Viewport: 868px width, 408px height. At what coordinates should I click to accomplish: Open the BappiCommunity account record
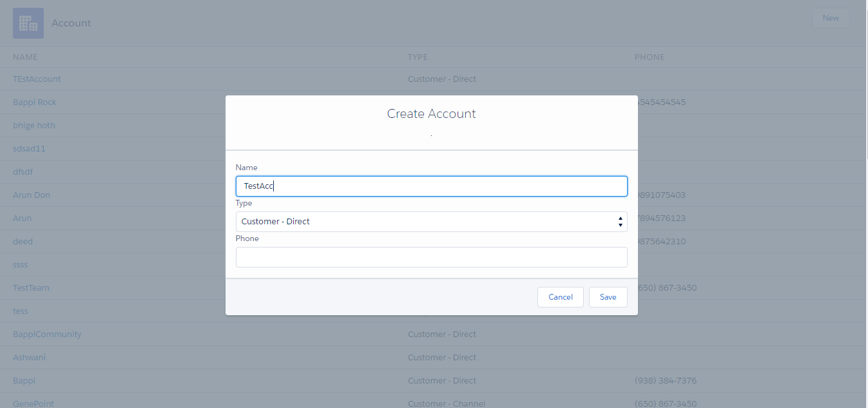47,334
